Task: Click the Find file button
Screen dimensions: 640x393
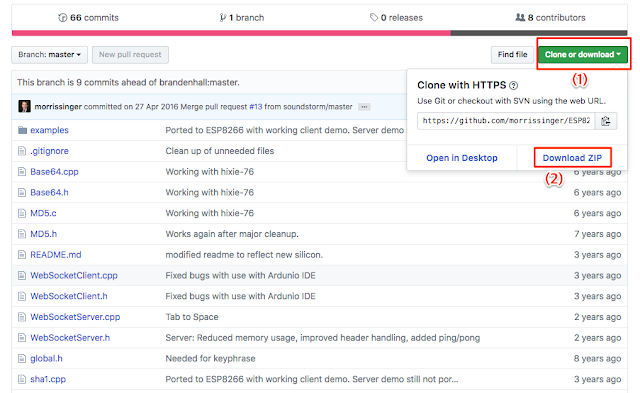Action: pos(512,55)
